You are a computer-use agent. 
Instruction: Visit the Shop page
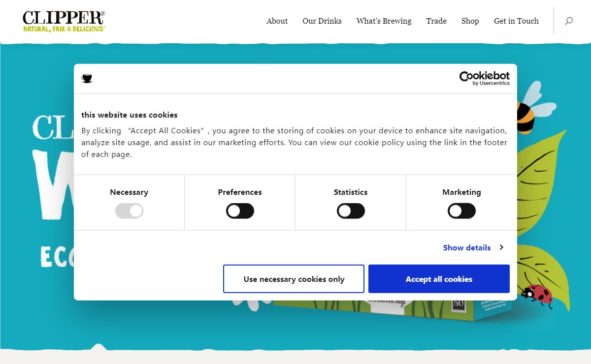[470, 21]
